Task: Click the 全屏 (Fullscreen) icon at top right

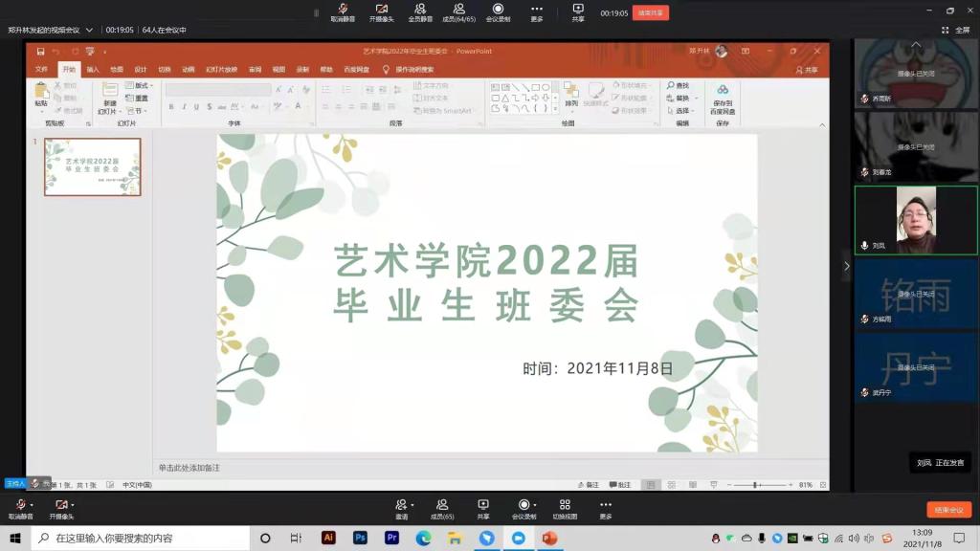Action: [x=955, y=30]
